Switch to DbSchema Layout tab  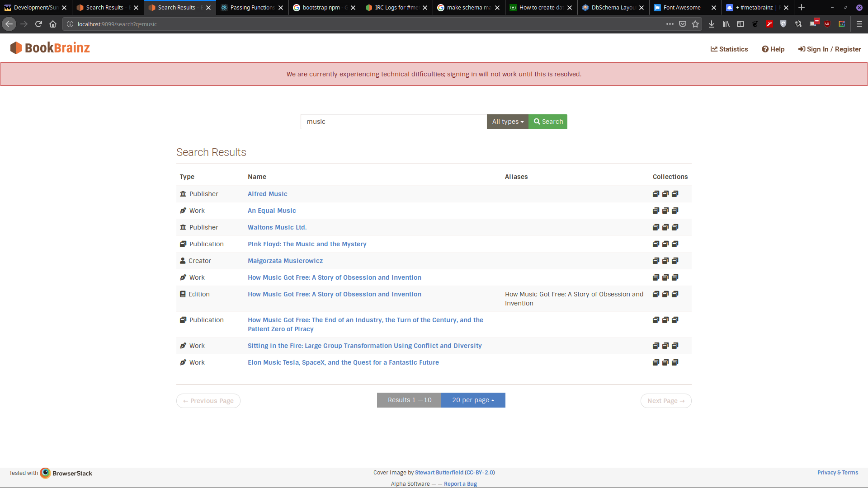coord(613,7)
